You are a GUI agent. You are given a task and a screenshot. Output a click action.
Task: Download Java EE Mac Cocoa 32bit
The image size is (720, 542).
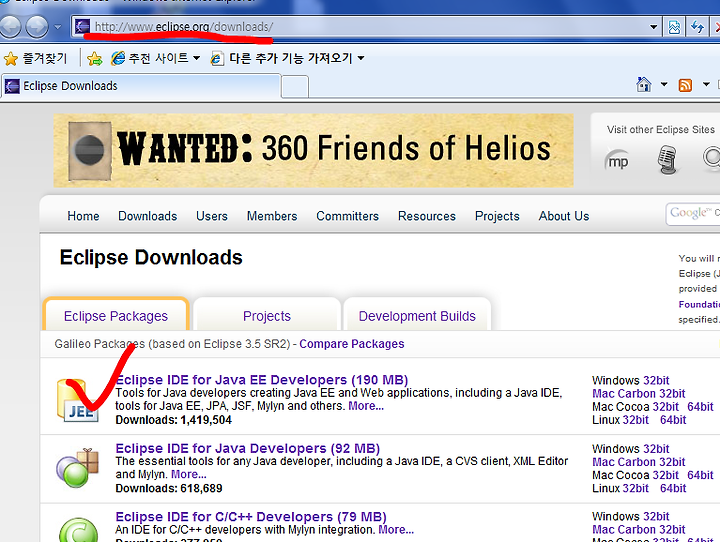665,407
